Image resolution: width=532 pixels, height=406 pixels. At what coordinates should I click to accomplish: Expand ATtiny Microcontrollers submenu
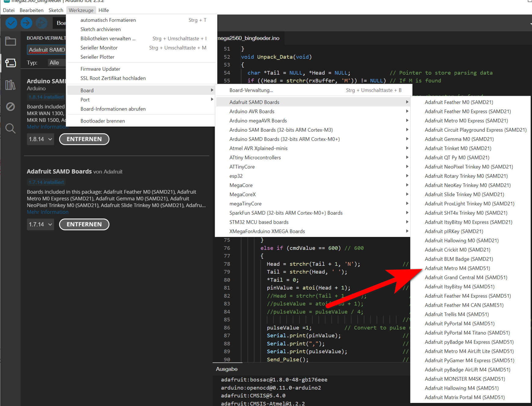click(x=313, y=158)
